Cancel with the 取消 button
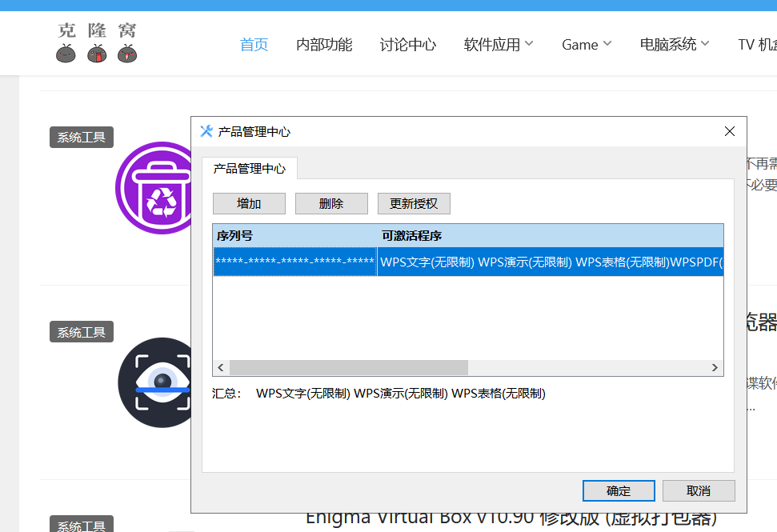 click(x=699, y=491)
